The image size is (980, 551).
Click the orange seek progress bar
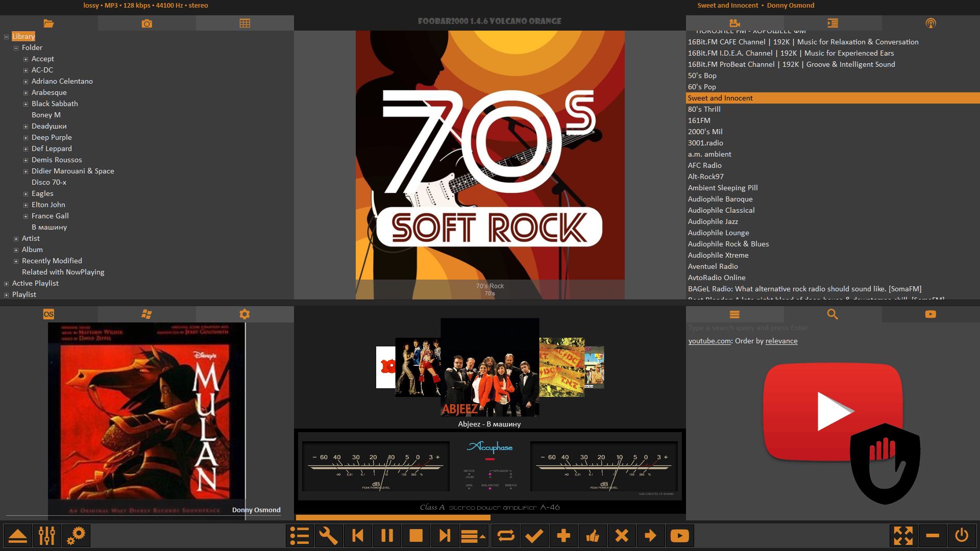[393, 517]
